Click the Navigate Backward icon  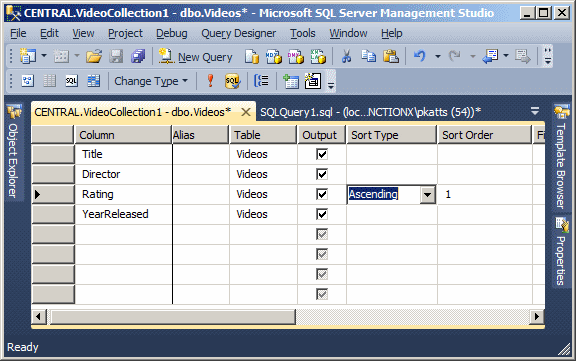click(x=490, y=57)
